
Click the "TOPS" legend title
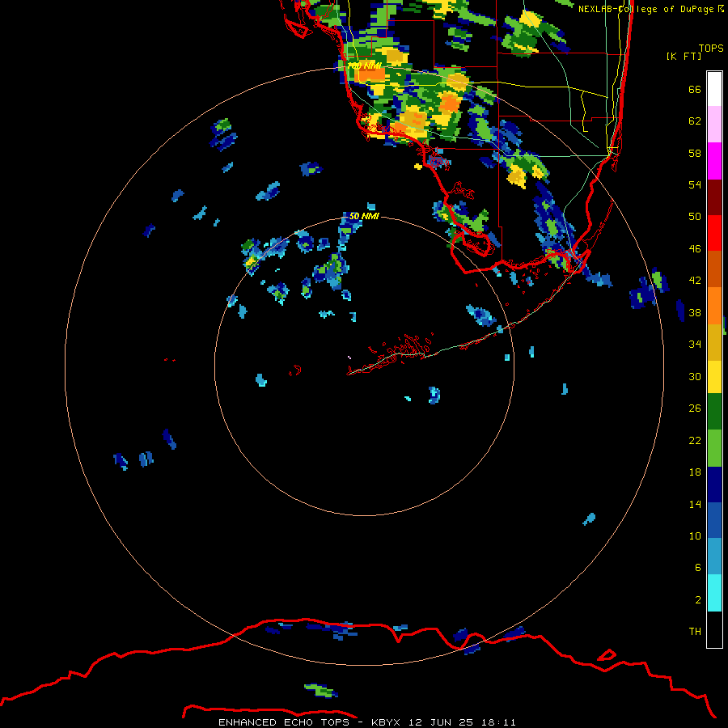pyautogui.click(x=711, y=49)
